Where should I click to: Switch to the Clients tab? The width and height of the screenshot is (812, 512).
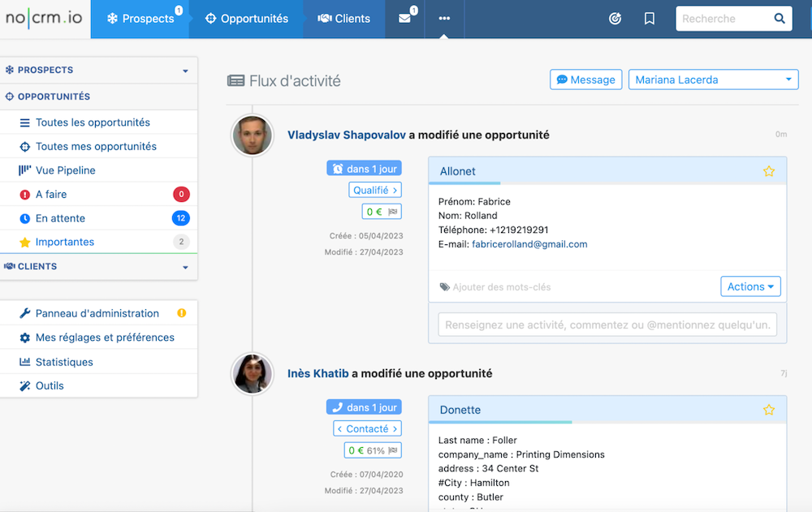[x=343, y=19]
